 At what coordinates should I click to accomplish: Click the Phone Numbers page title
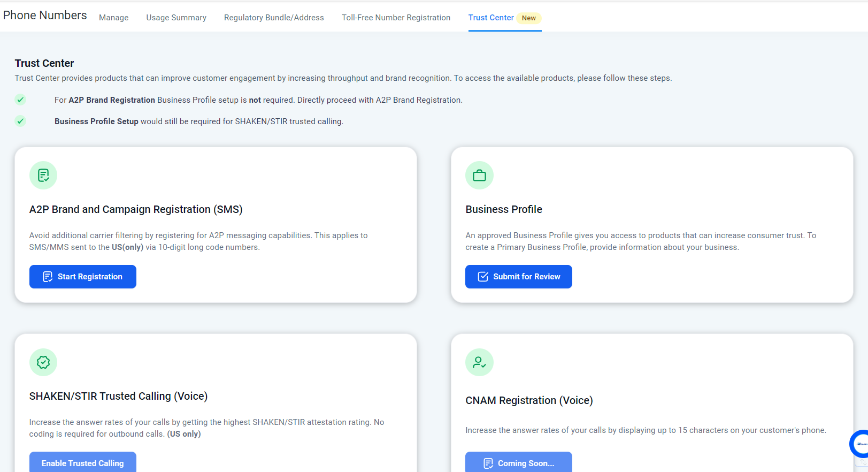(45, 16)
